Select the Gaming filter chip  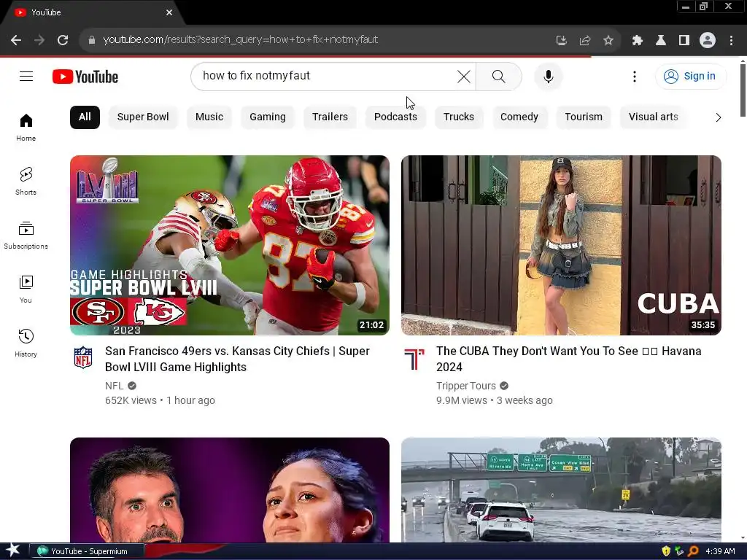[x=268, y=117]
